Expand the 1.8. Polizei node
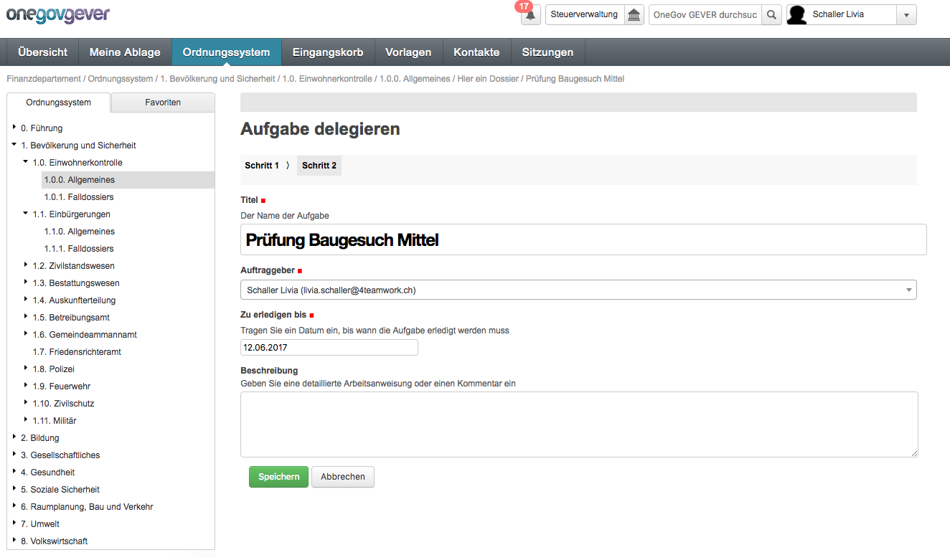Image resolution: width=950 pixels, height=560 pixels. pyautogui.click(x=26, y=369)
